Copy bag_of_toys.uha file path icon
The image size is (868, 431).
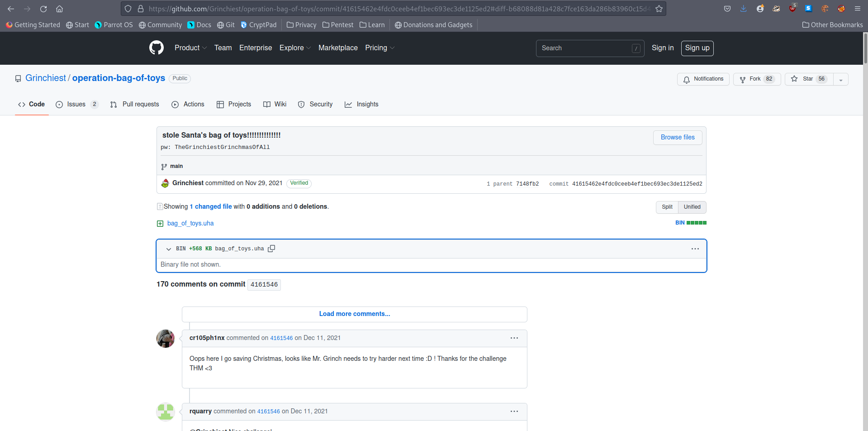coord(271,249)
